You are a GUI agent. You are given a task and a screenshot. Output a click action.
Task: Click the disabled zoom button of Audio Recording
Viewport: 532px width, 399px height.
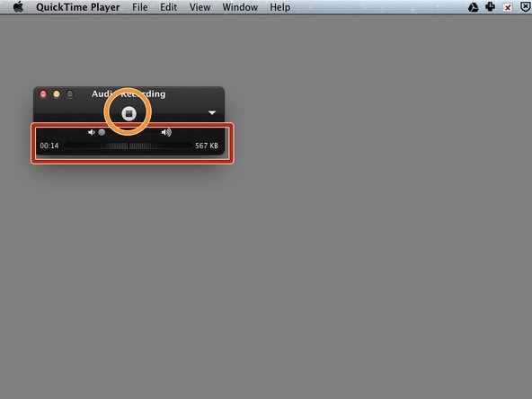point(69,94)
